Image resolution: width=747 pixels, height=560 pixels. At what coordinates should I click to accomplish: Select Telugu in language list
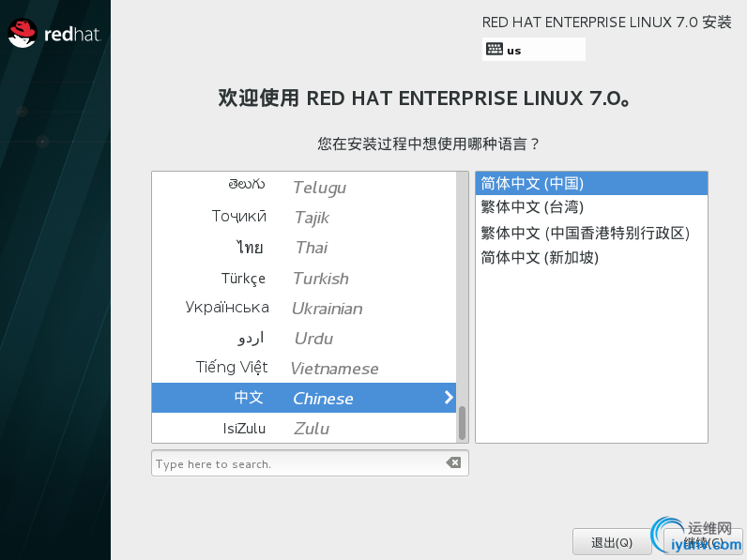tap(304, 187)
